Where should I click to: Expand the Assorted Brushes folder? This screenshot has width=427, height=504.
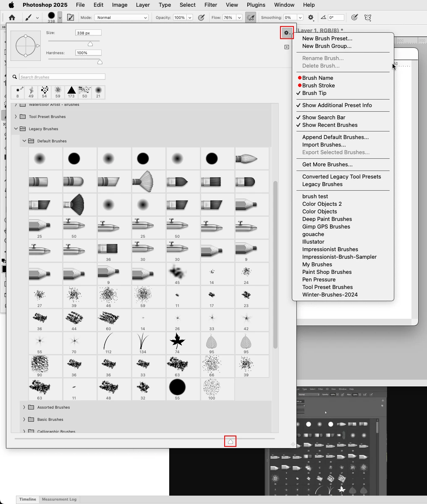pyautogui.click(x=24, y=407)
